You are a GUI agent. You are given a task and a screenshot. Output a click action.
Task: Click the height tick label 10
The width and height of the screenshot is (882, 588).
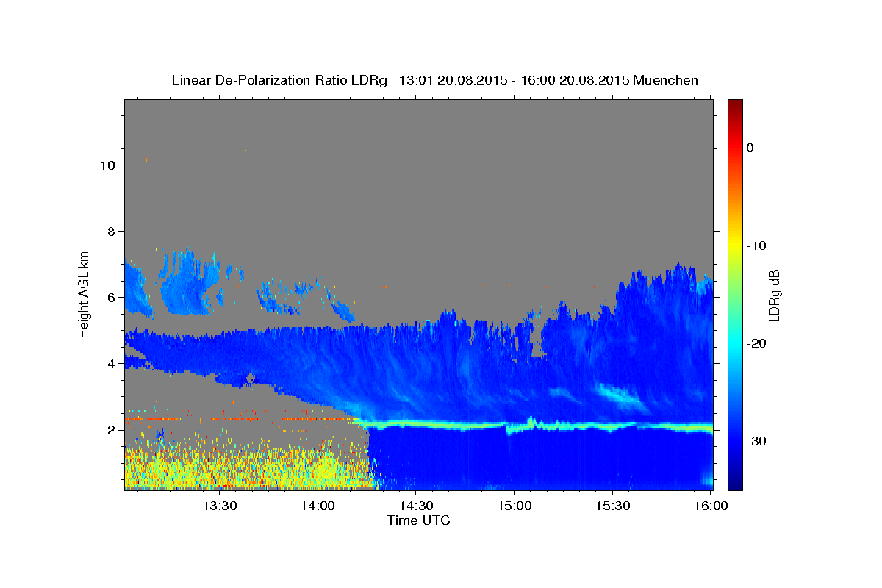click(107, 165)
